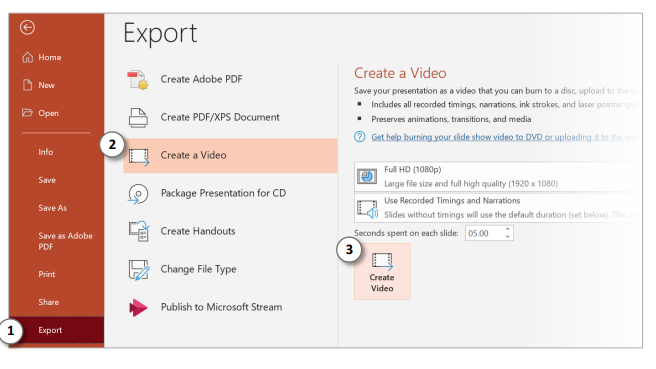
Task: Select the Create Adobe PDF option
Action: (x=230, y=79)
